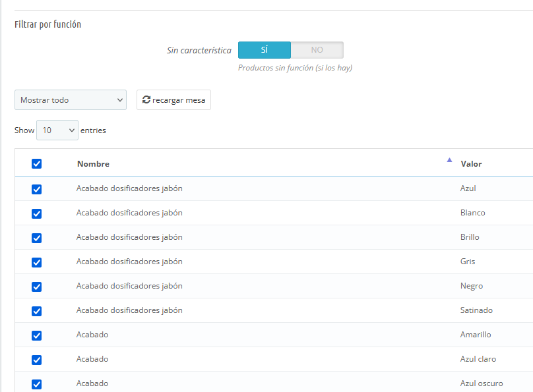This screenshot has height=392, width=533.
Task: Uncheck the Azul claro row checkbox
Action: point(37,360)
